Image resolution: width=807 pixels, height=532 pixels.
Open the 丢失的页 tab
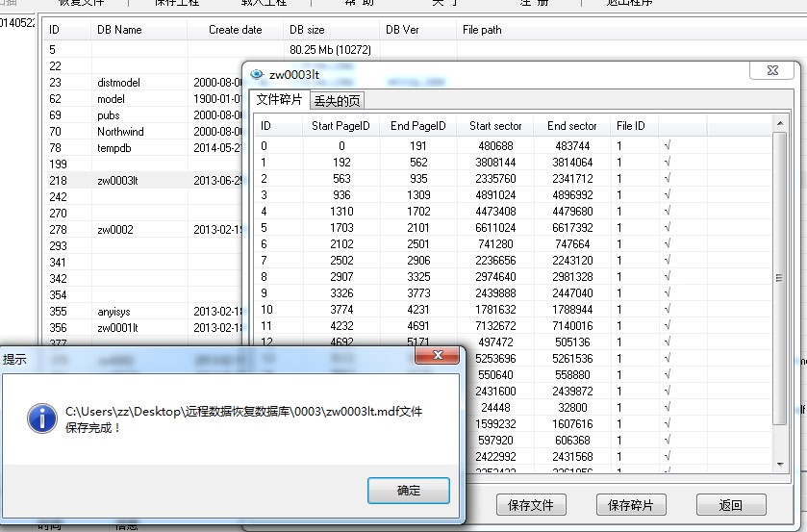[x=337, y=100]
